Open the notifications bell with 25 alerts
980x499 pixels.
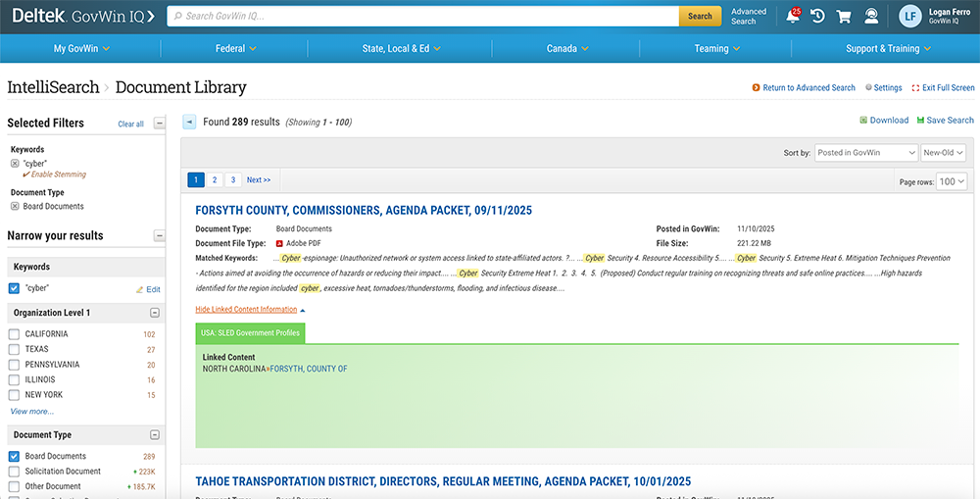(792, 17)
